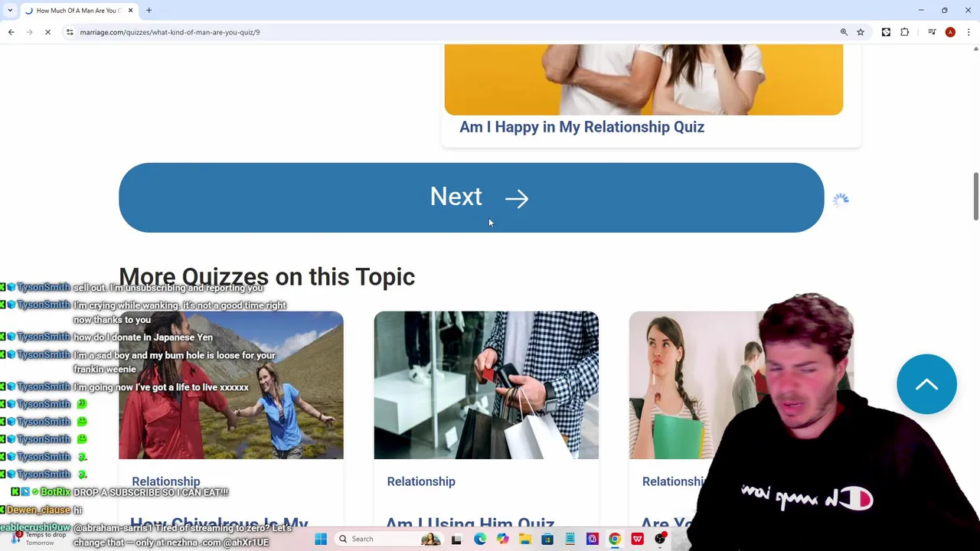Open the Chrome profile avatar
This screenshot has width=980, height=551.
click(x=950, y=32)
